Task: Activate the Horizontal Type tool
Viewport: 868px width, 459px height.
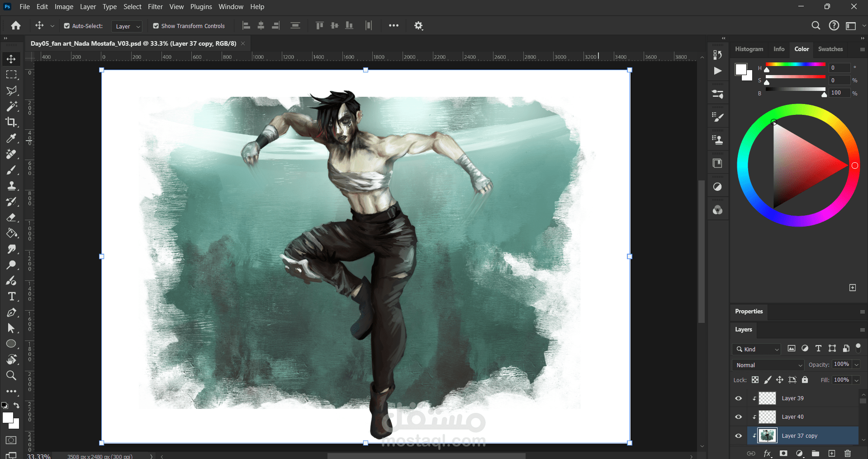Action: tap(11, 297)
